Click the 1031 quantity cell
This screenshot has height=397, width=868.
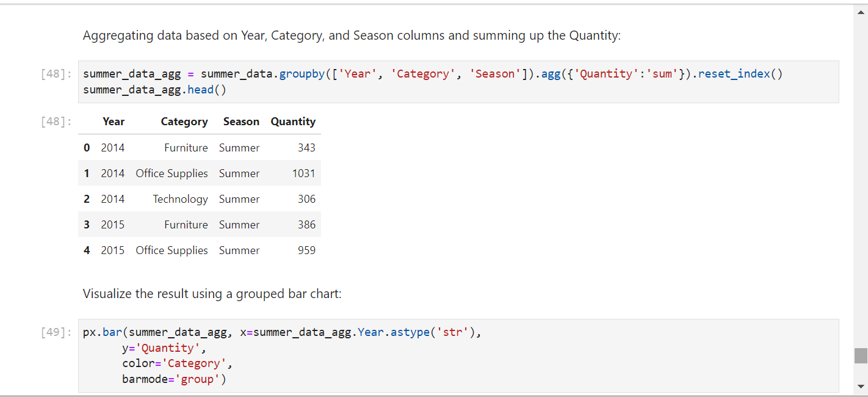point(304,173)
